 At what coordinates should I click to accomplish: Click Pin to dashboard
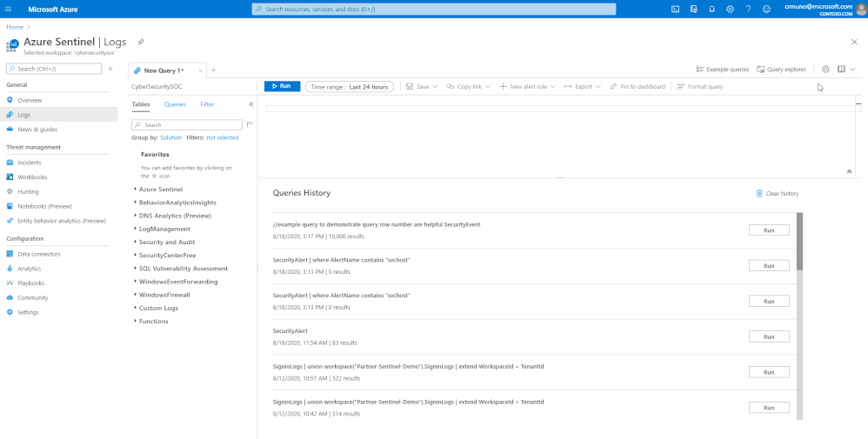point(638,87)
